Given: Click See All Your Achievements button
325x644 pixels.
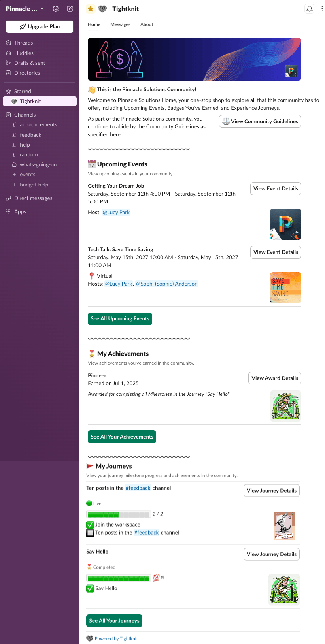Looking at the screenshot, I should click(x=122, y=437).
